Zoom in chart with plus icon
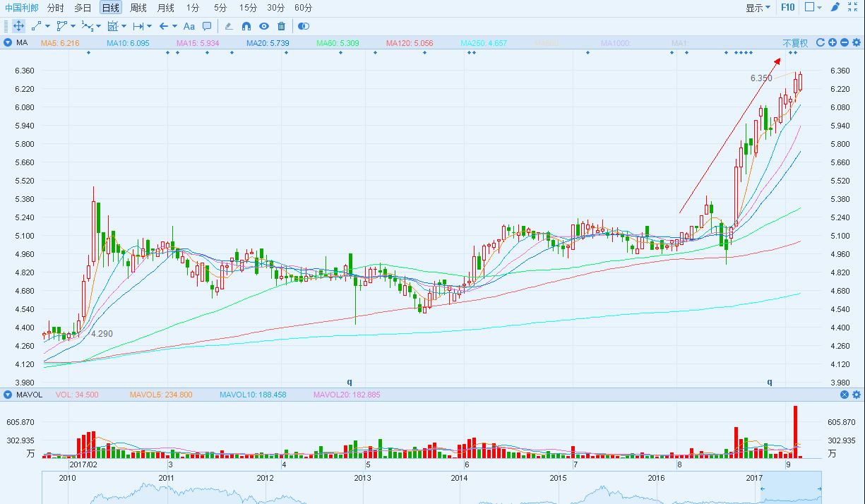Viewport: 865px width, 504px height. (x=833, y=43)
